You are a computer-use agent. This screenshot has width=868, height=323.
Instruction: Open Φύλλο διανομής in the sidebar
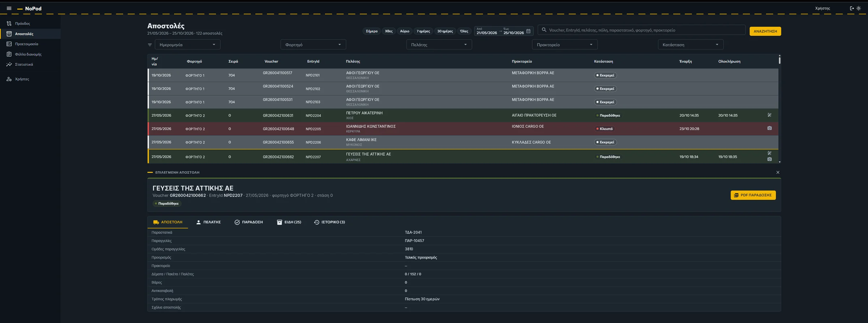(30, 54)
